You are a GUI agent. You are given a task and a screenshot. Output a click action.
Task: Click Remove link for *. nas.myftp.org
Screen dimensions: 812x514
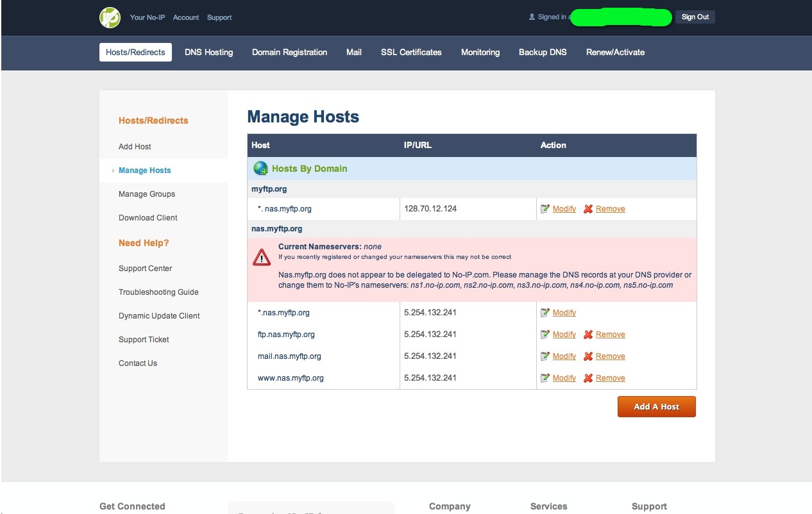coord(611,209)
